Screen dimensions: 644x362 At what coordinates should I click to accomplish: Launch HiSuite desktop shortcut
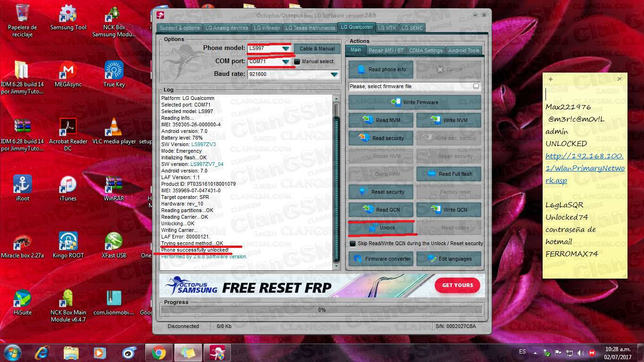pos(22,302)
